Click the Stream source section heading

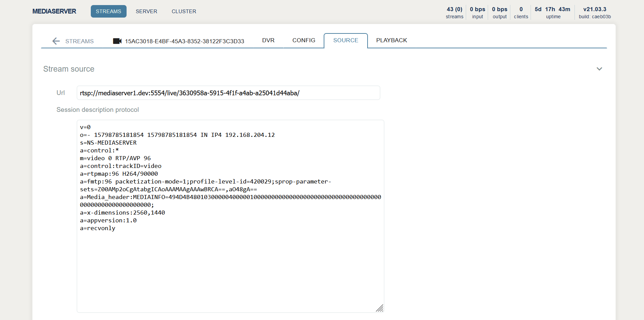(69, 69)
